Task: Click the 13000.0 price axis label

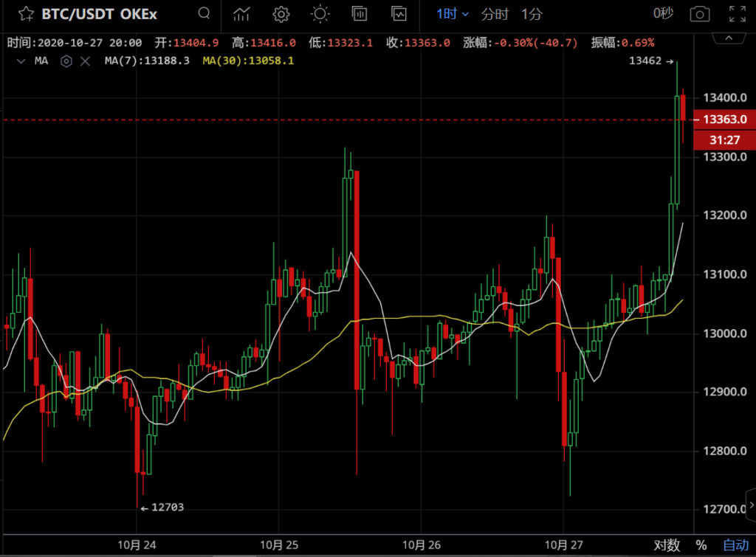Action: click(x=725, y=333)
